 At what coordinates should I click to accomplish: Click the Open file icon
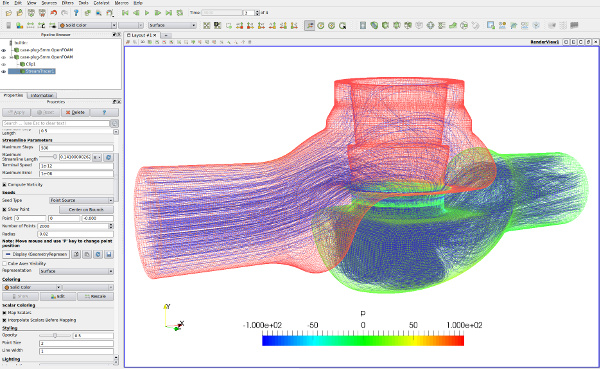click(x=8, y=13)
